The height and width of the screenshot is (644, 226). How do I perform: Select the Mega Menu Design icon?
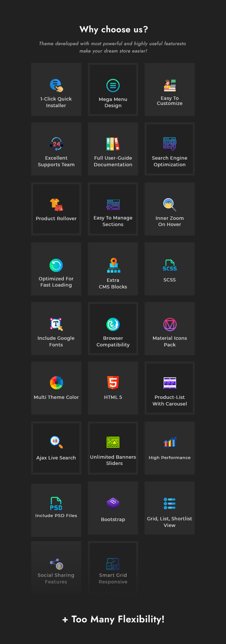pyautogui.click(x=113, y=86)
